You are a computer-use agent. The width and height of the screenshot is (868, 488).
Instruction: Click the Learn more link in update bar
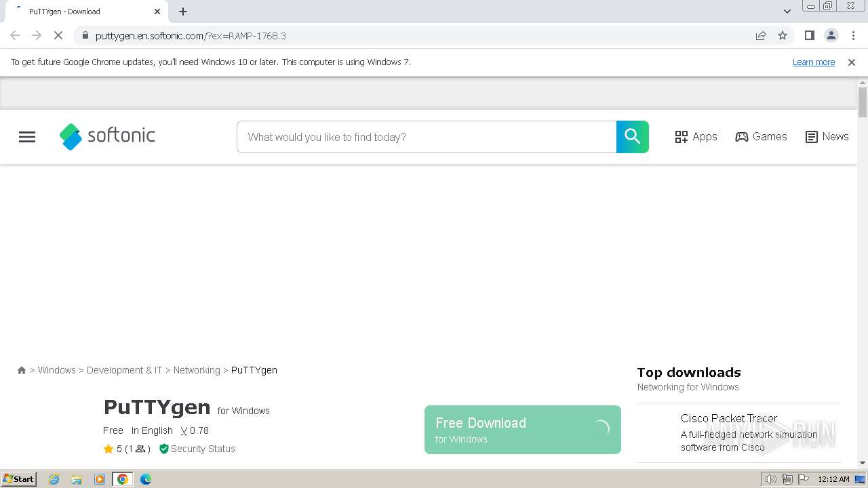coord(814,62)
